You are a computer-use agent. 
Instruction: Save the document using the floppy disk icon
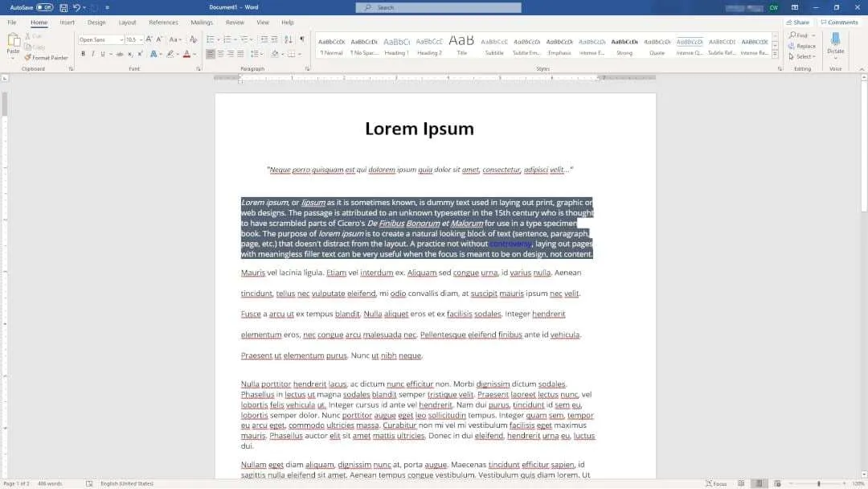[x=63, y=8]
